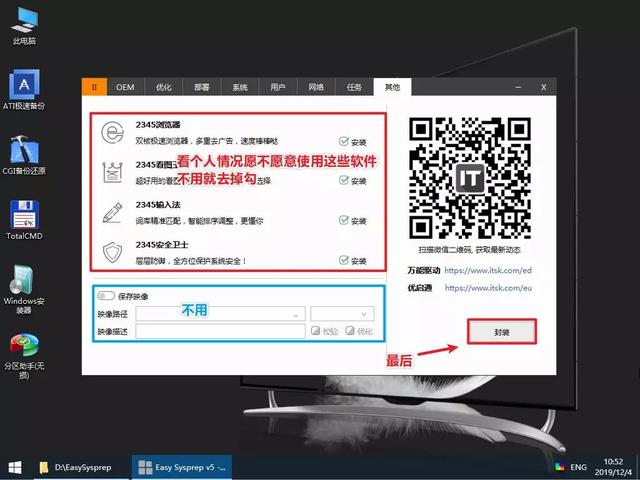This screenshot has height=480, width=640.
Task: Switch to the 系统 tab
Action: click(x=240, y=87)
